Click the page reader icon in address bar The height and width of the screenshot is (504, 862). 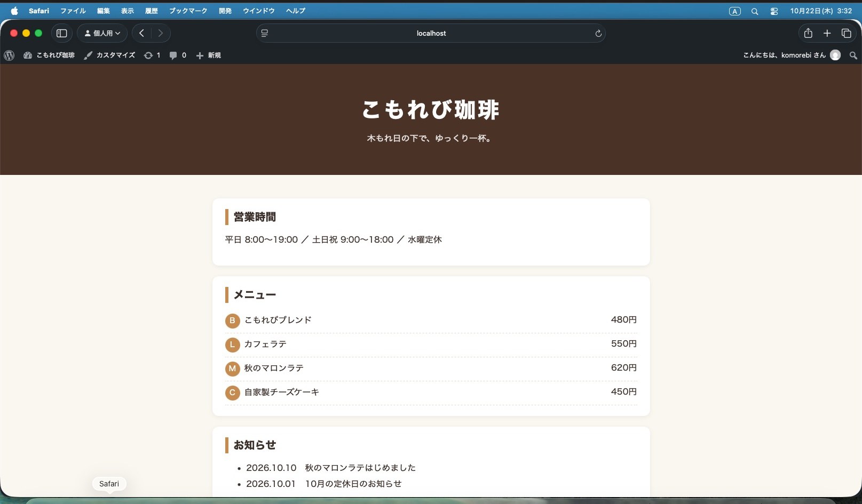264,33
